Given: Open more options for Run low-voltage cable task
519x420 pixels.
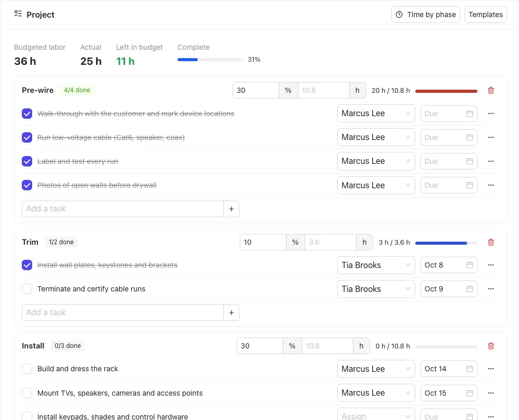Looking at the screenshot, I should point(491,137).
